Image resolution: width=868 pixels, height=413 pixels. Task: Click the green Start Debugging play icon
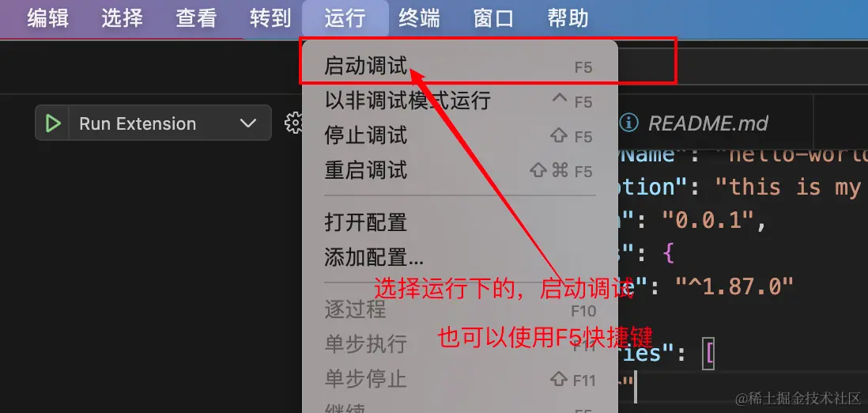[x=53, y=123]
